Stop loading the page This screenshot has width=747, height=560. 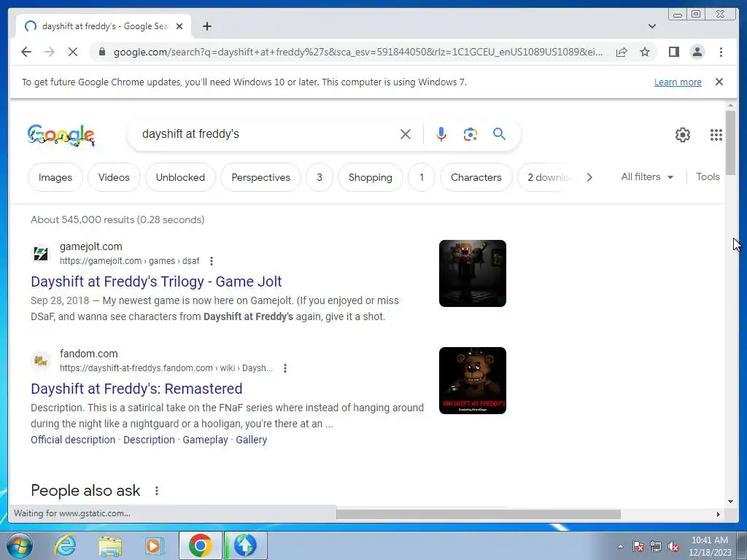[x=73, y=52]
